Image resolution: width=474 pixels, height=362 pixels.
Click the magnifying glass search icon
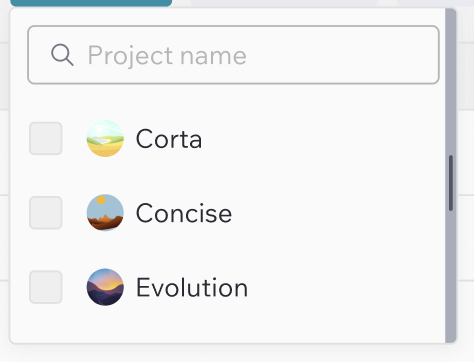pyautogui.click(x=62, y=55)
